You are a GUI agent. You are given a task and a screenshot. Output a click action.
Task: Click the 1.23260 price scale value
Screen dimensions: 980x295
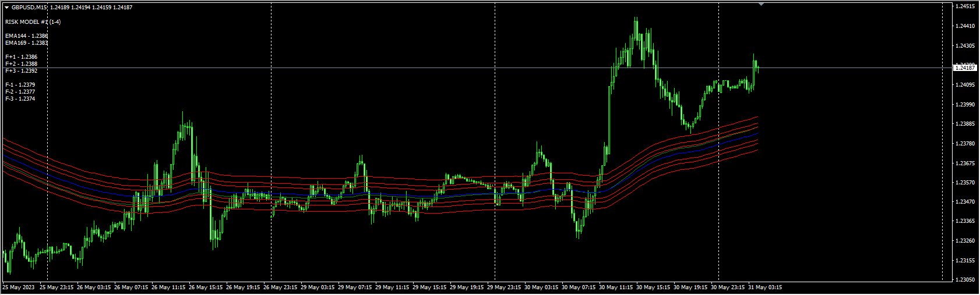point(965,241)
